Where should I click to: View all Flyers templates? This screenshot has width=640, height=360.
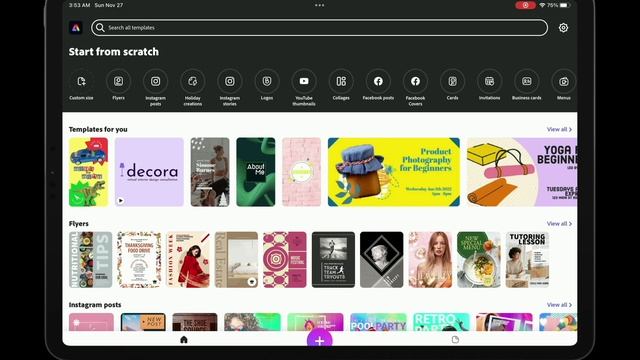(559, 224)
